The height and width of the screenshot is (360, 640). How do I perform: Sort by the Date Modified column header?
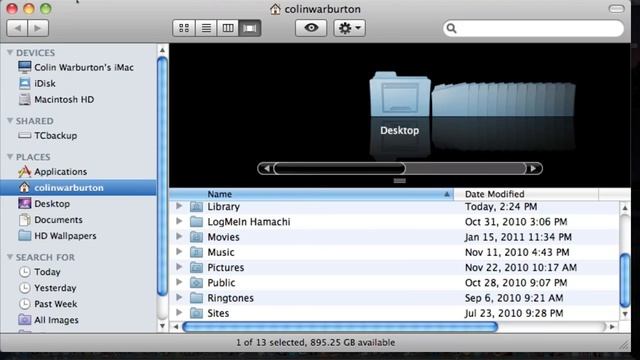click(526, 194)
